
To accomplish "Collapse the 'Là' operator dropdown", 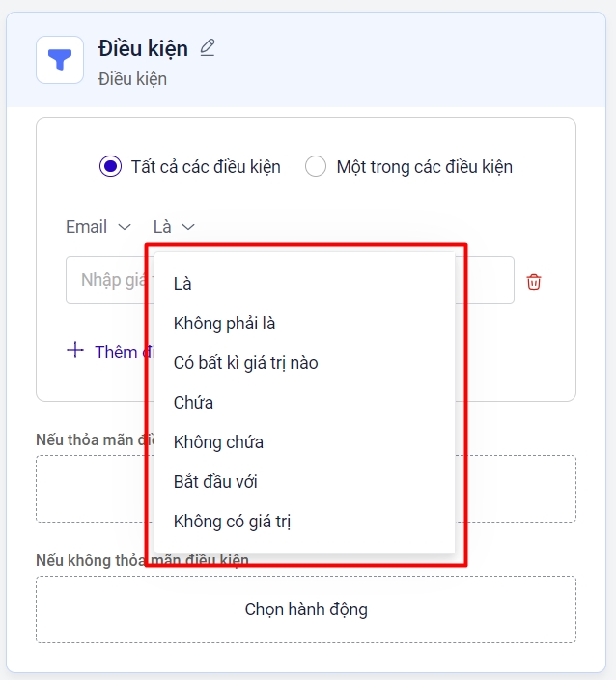I will coord(174,227).
